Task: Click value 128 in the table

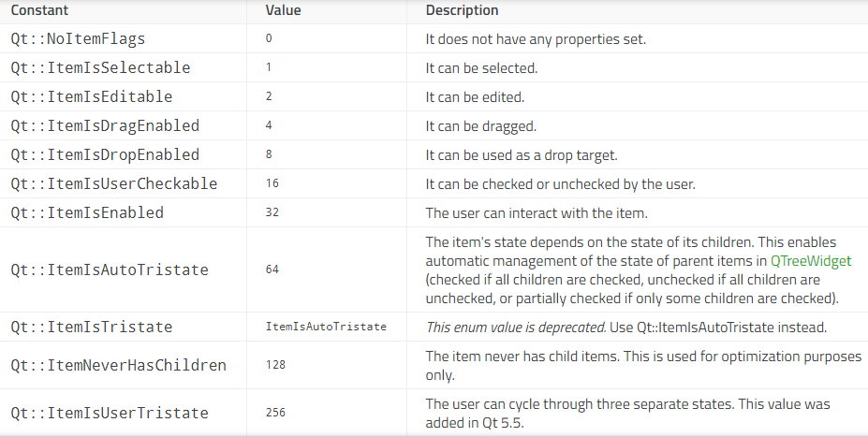Action: (275, 366)
